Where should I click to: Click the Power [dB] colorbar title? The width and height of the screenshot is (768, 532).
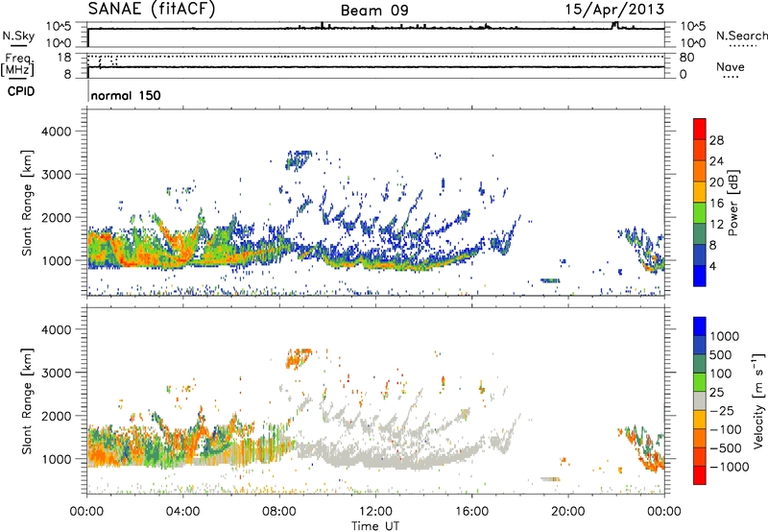tap(732, 203)
